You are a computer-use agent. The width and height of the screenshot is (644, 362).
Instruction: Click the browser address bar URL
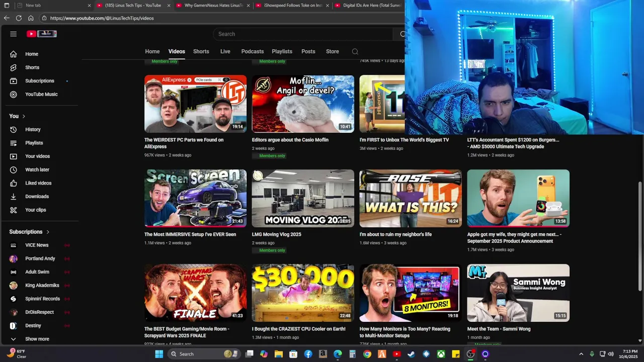102,18
